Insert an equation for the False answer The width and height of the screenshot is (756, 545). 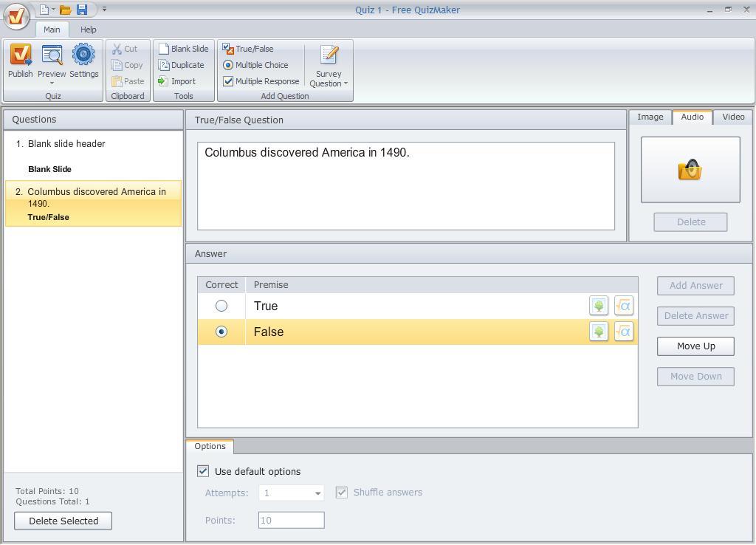coord(624,332)
